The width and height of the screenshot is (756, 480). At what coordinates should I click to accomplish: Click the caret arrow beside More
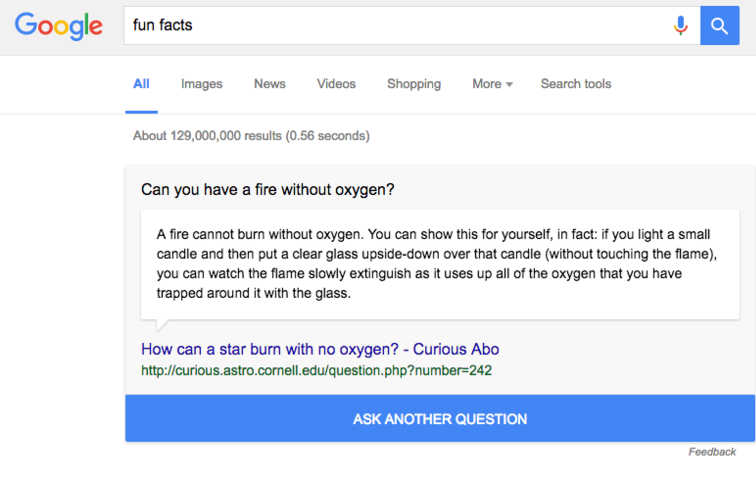[509, 85]
